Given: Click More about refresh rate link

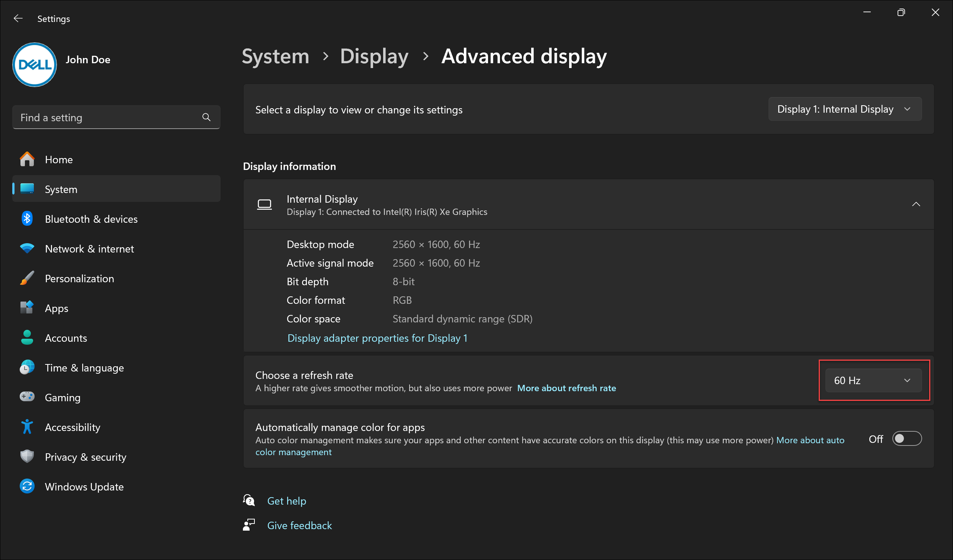Looking at the screenshot, I should [567, 388].
